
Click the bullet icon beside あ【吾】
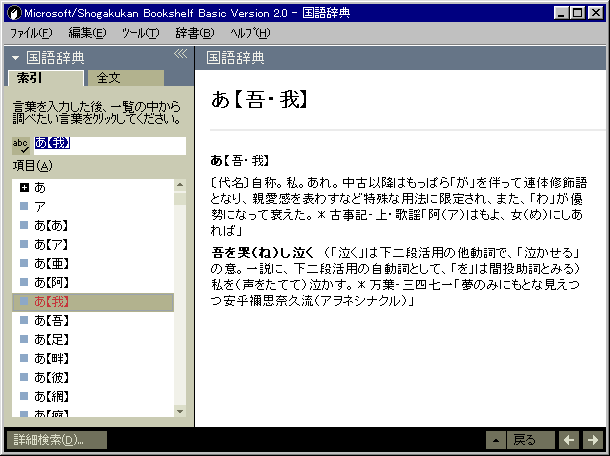(x=24, y=320)
